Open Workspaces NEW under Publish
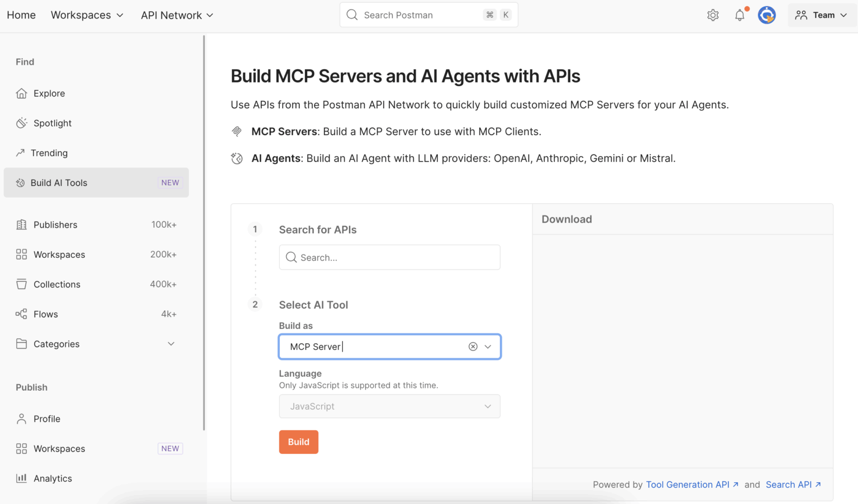This screenshot has height=504, width=858. point(96,448)
